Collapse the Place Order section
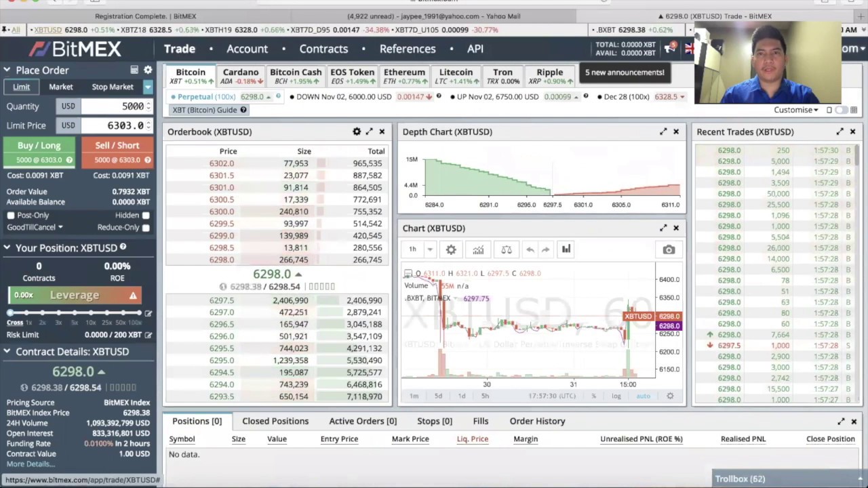This screenshot has width=868, height=488. (7, 70)
